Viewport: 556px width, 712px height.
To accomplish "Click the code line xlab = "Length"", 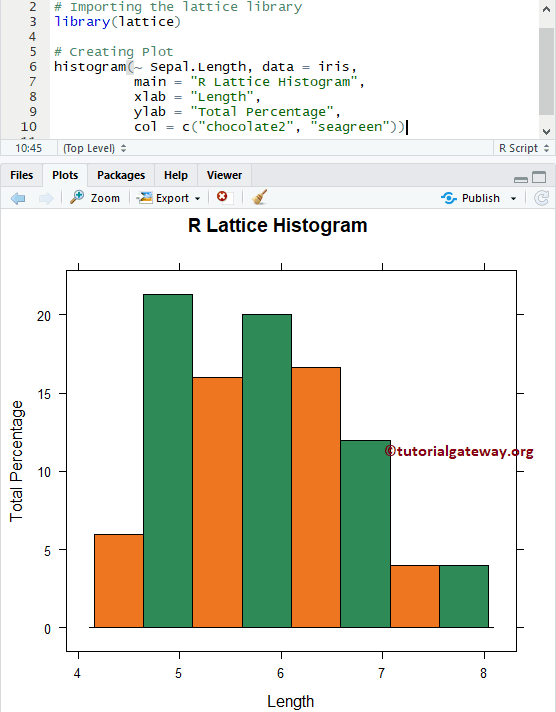I will (x=197, y=97).
